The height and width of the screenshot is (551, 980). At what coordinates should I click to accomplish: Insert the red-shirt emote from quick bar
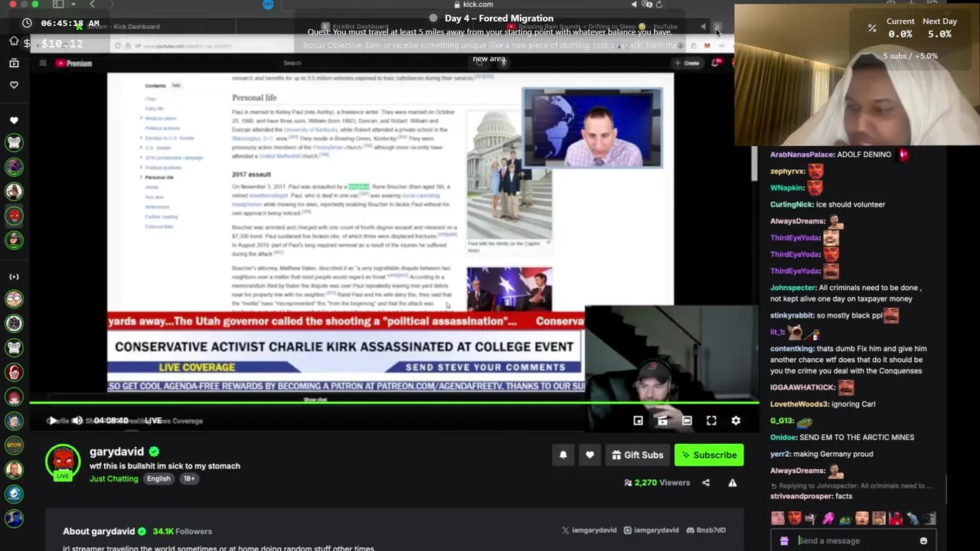(x=896, y=519)
